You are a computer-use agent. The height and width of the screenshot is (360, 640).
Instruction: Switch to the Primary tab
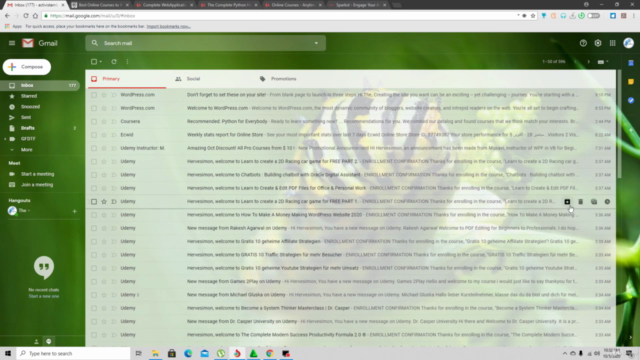tap(127, 79)
